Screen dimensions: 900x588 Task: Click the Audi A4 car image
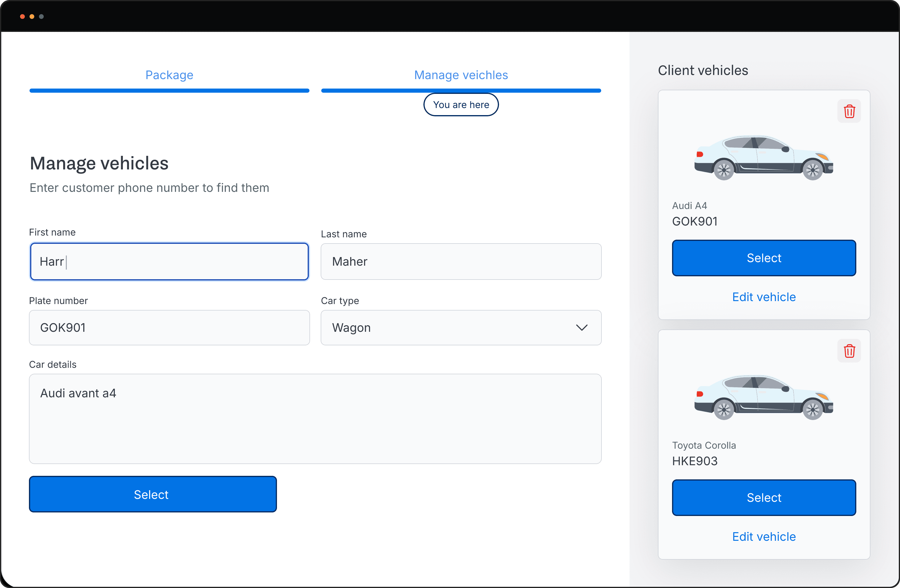click(764, 158)
